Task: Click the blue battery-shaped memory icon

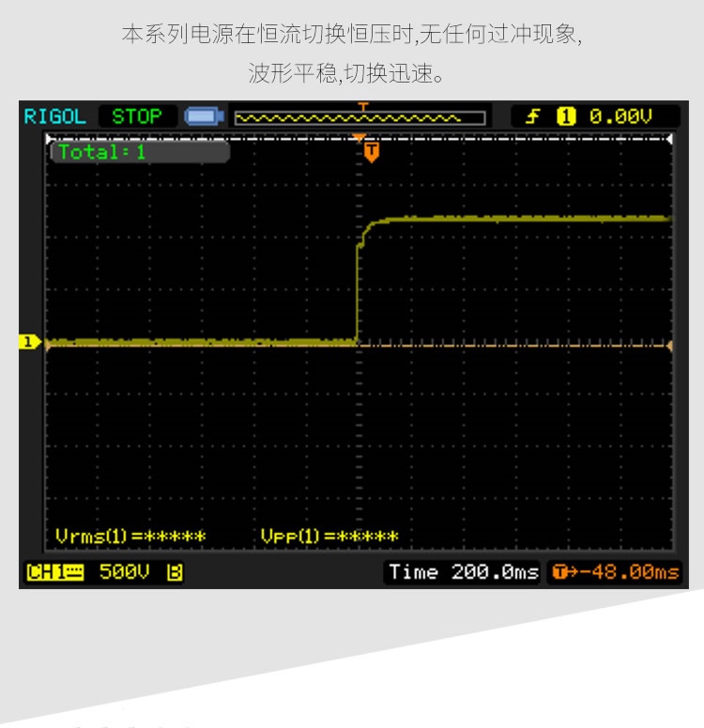Action: (x=204, y=116)
